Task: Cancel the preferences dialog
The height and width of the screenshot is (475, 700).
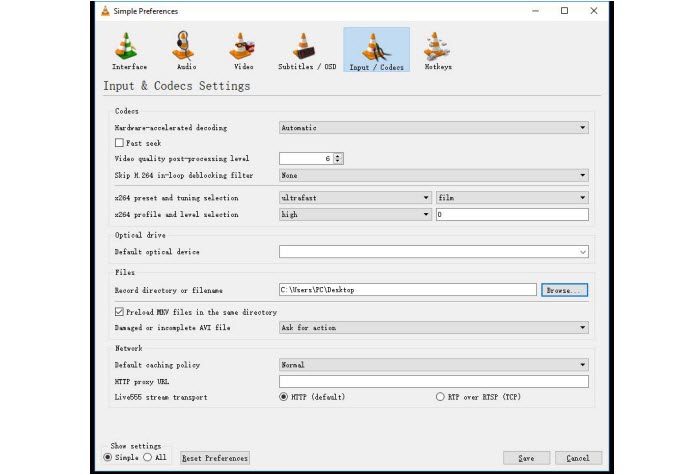Action: pos(578,458)
